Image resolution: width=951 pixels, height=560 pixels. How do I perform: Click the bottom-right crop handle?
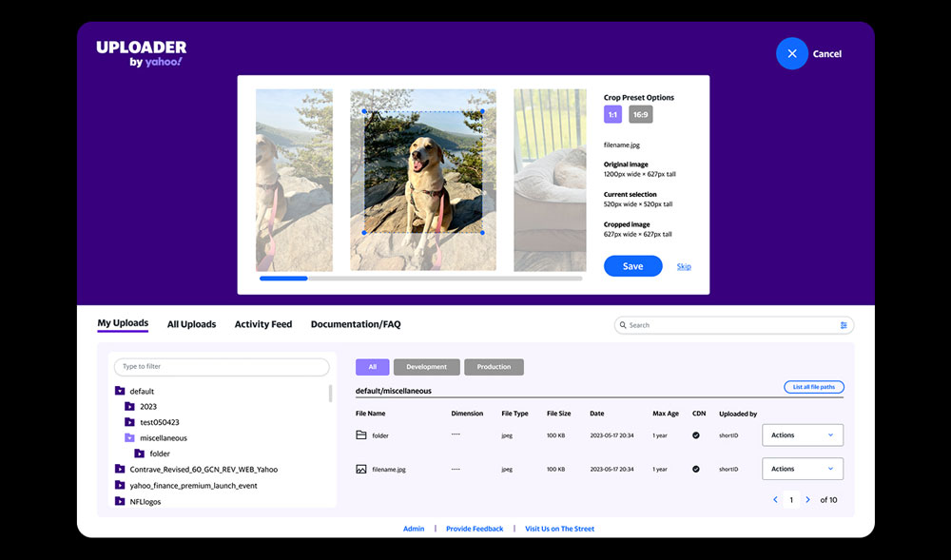(482, 233)
